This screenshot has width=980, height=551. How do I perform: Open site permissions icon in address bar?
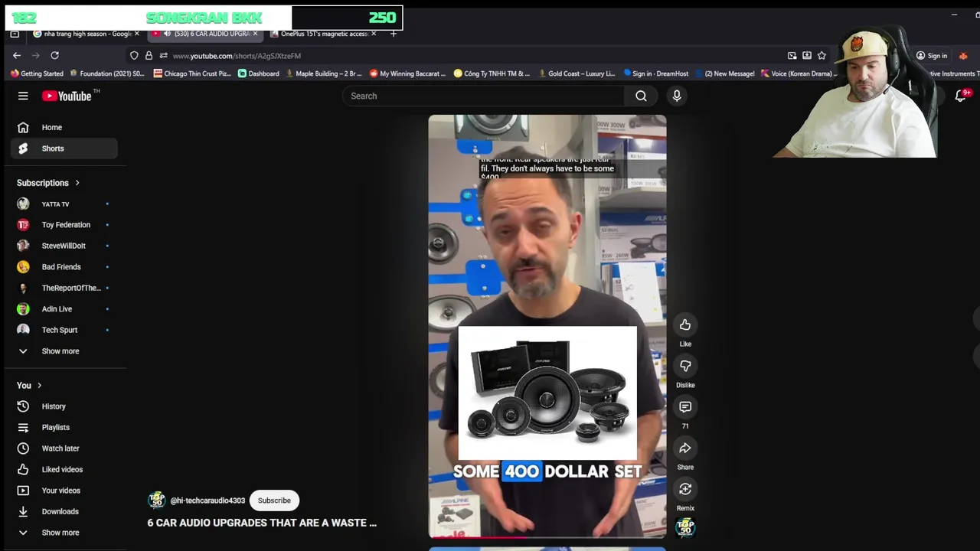[163, 55]
